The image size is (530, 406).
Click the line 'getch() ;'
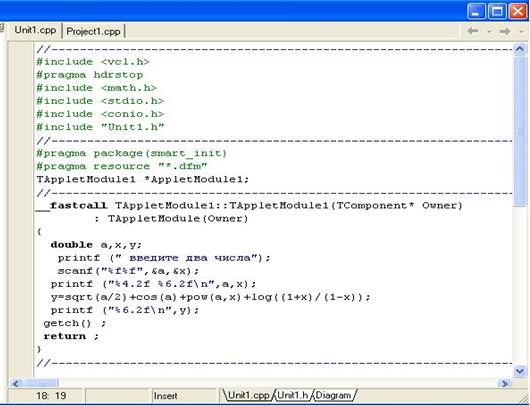(x=75, y=323)
